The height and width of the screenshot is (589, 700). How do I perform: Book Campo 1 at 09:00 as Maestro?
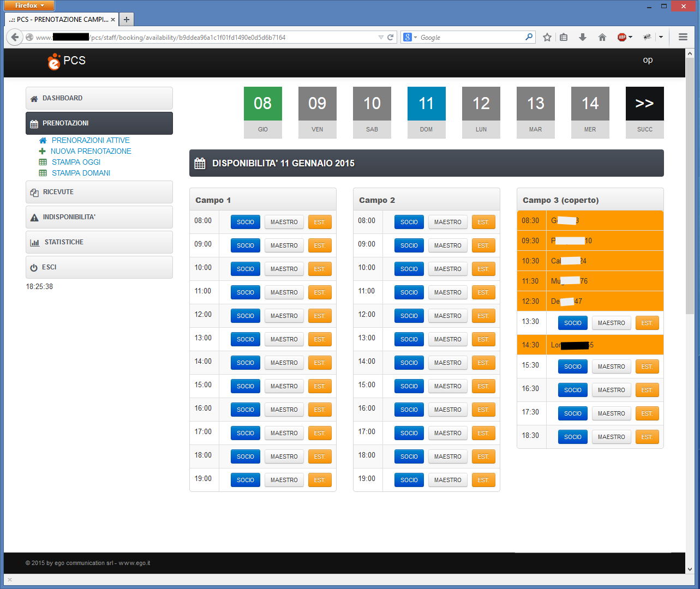pyautogui.click(x=284, y=245)
